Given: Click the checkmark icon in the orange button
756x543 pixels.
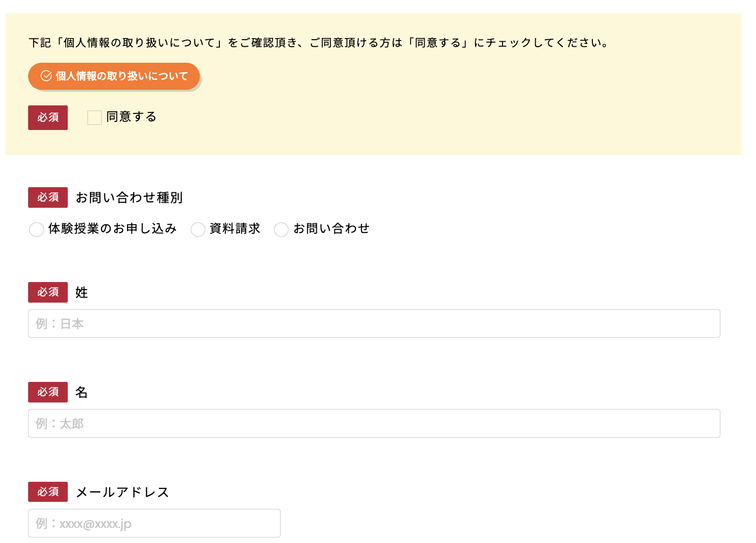Looking at the screenshot, I should tap(46, 76).
